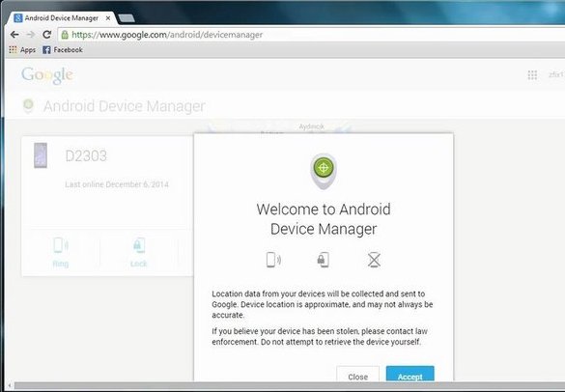Close the Android Device Manager tab

[x=108, y=18]
